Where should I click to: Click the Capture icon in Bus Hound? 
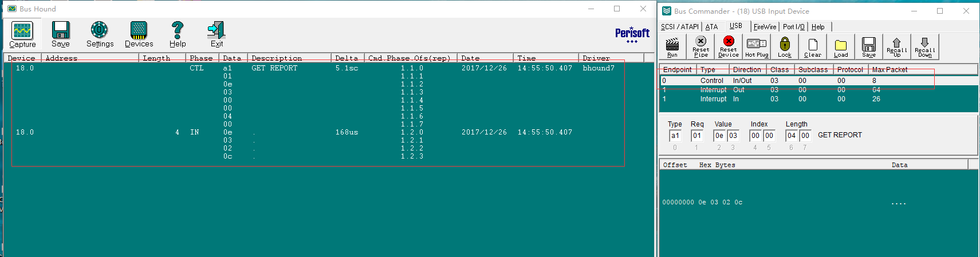coord(22,34)
